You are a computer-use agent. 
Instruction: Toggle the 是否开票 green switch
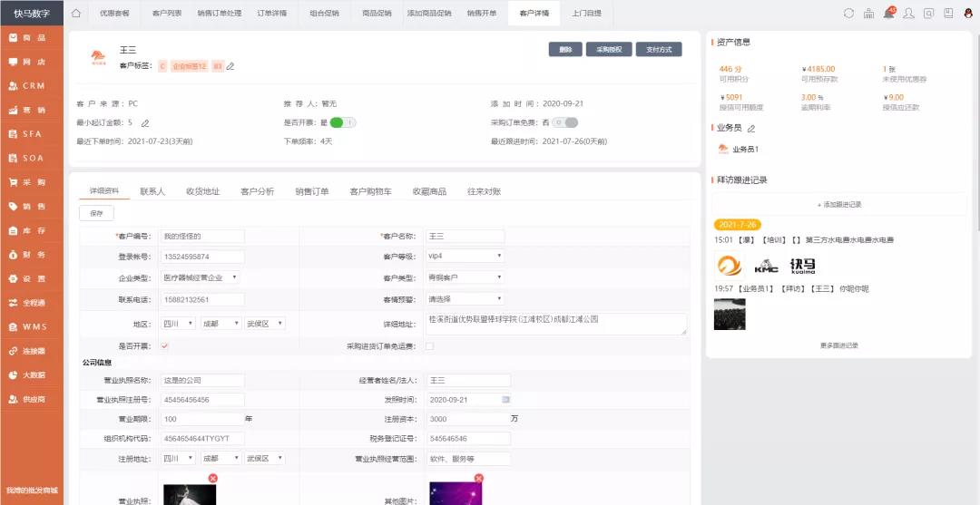(342, 122)
